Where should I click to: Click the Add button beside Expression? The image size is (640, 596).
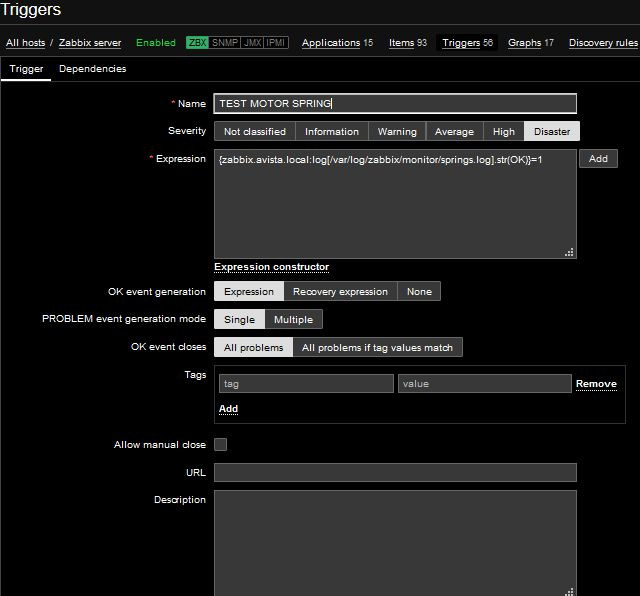point(598,159)
